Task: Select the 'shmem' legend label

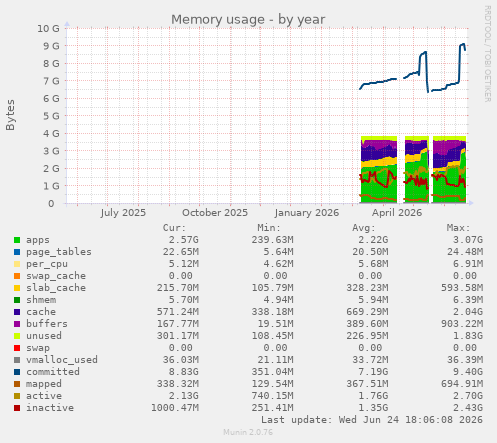Action: (41, 300)
